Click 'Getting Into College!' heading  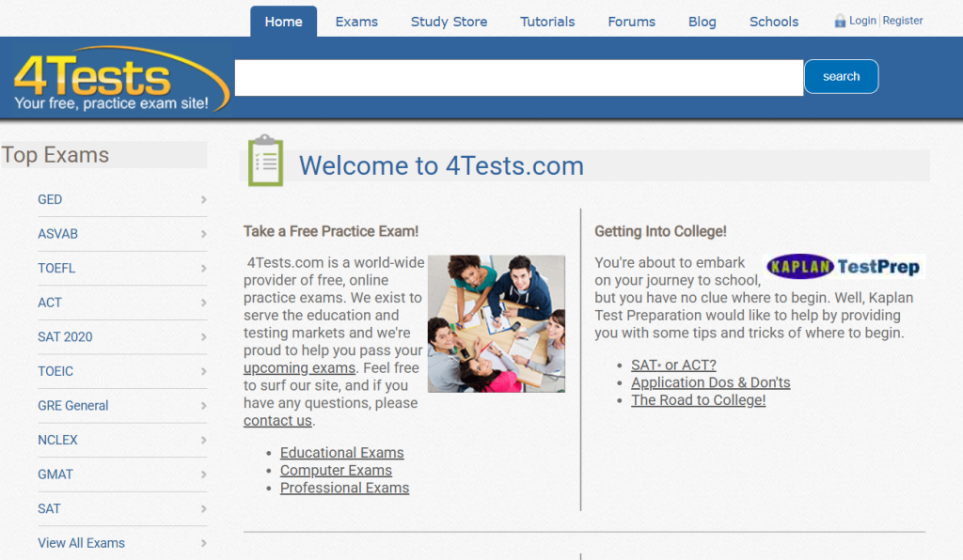tap(660, 231)
